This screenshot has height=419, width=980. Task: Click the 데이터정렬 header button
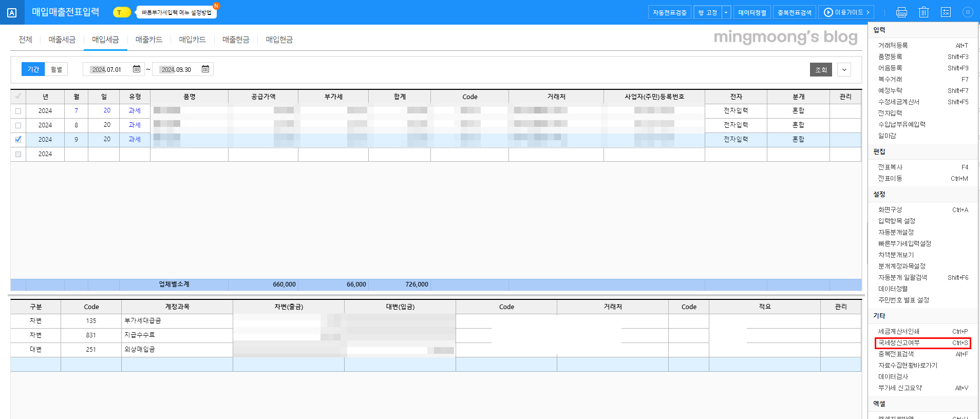(752, 12)
